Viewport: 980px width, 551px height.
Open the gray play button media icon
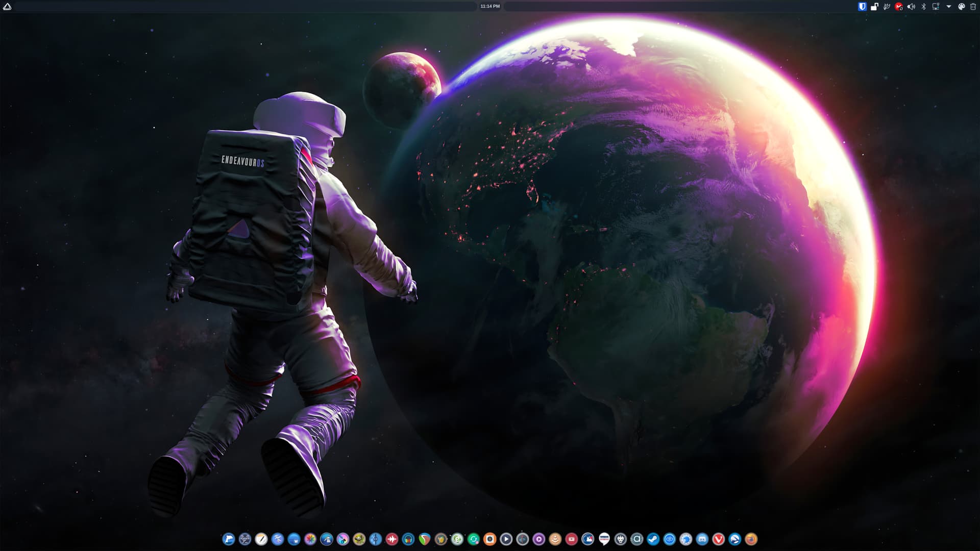[506, 539]
